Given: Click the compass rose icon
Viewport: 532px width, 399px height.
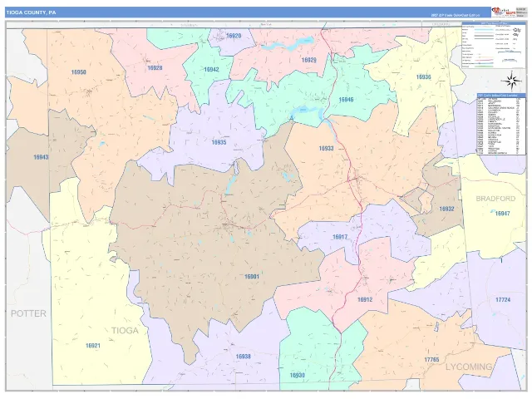Looking at the screenshot, I should tap(513, 81).
